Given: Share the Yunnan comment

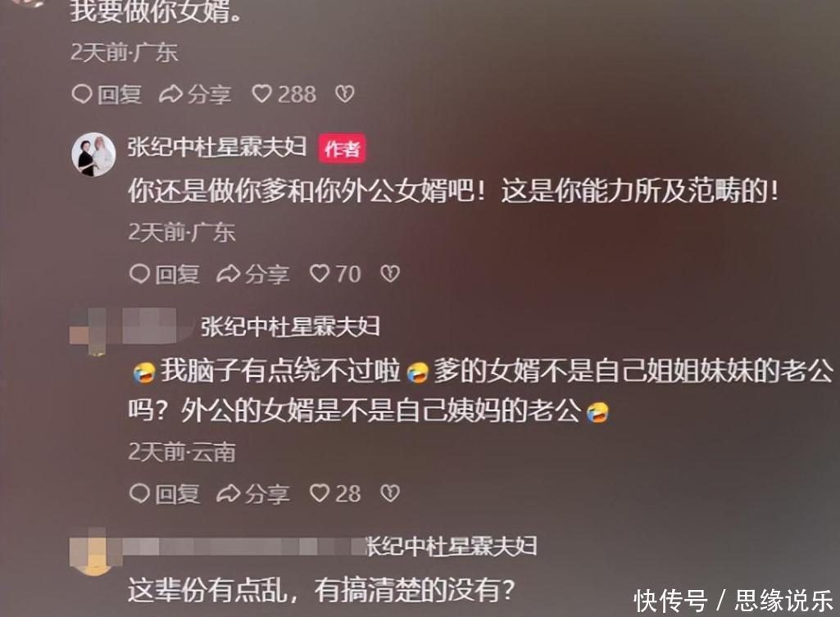Looking at the screenshot, I should pyautogui.click(x=253, y=493).
